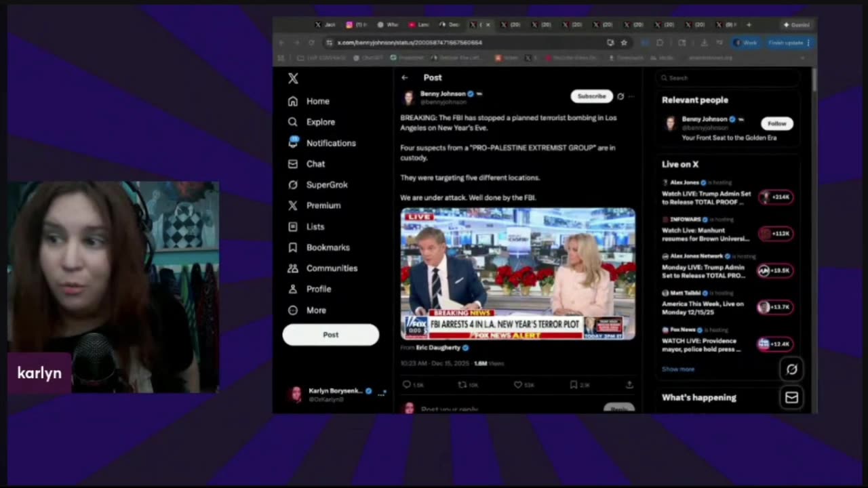Click the install app icon in address bar

[610, 43]
